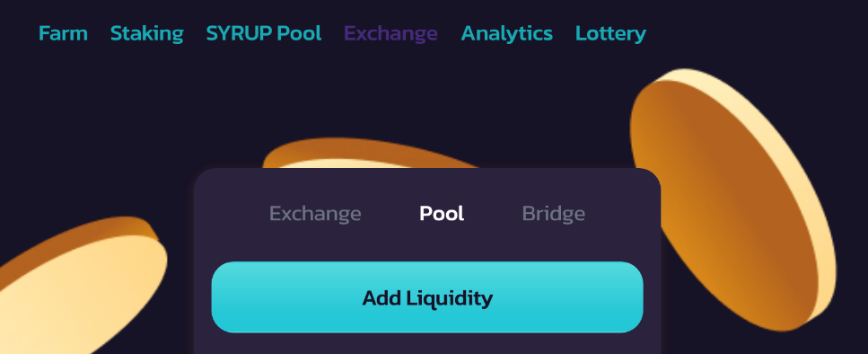Open the Farm page link
868x354 pixels.
click(x=63, y=34)
